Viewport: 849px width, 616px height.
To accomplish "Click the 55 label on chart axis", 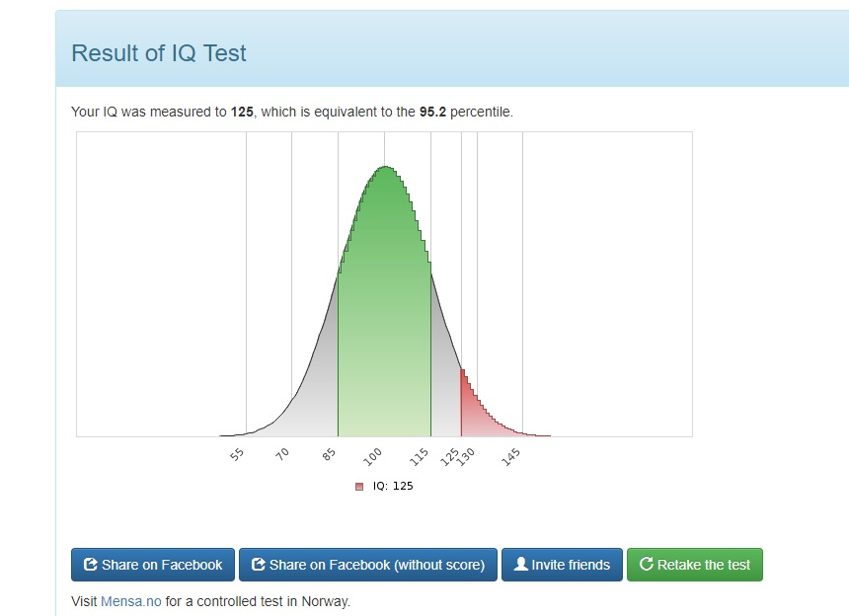I will (237, 455).
